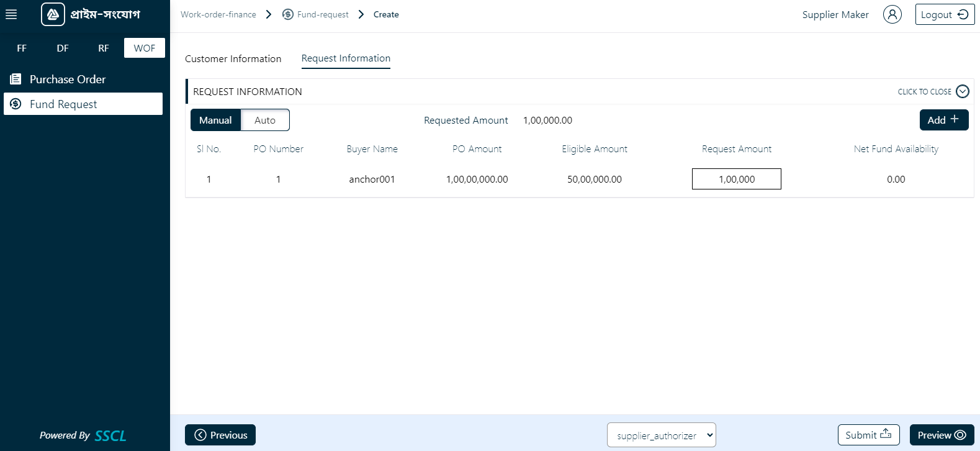This screenshot has height=451, width=980.
Task: Click the Add button
Action: coord(944,120)
